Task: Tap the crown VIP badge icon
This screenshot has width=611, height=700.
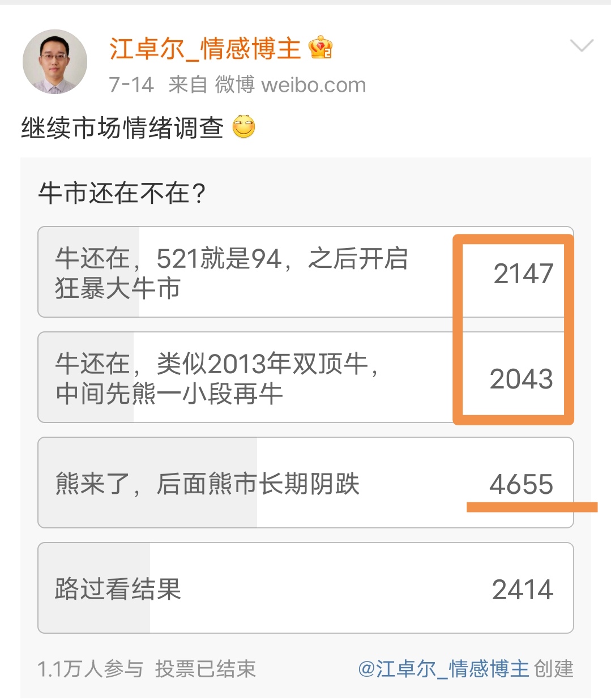Action: coord(321,48)
